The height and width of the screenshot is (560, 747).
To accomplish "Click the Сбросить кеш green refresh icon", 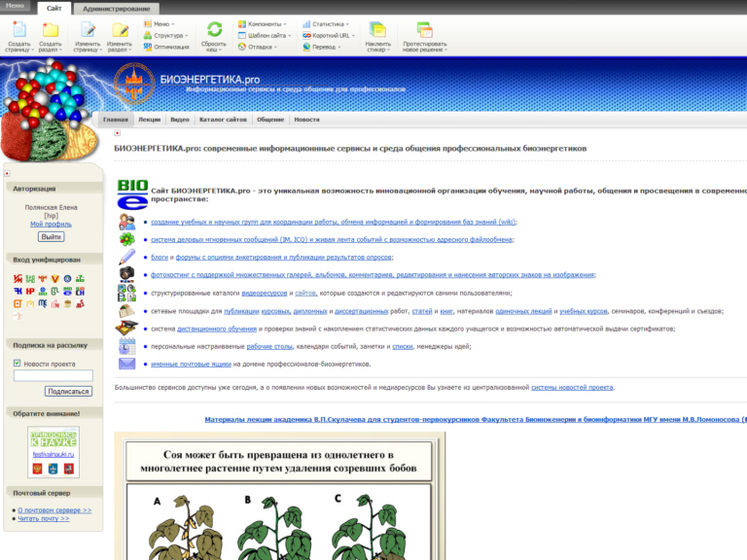I will click(214, 29).
